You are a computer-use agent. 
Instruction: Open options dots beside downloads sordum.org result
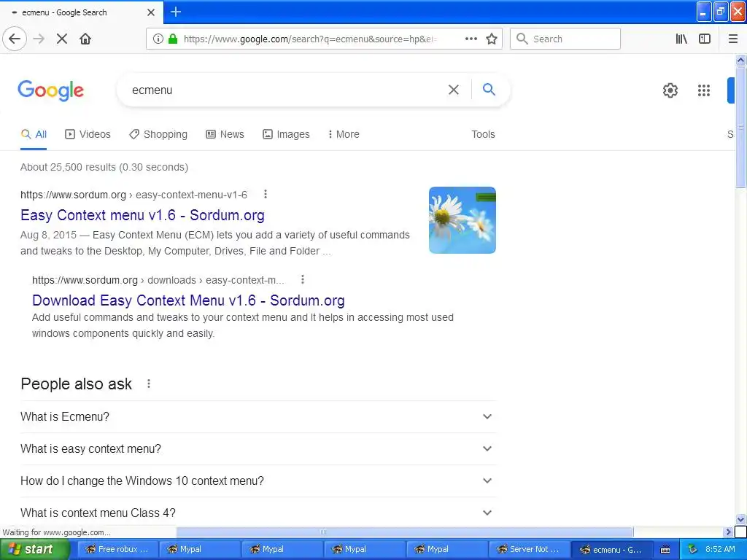click(303, 279)
